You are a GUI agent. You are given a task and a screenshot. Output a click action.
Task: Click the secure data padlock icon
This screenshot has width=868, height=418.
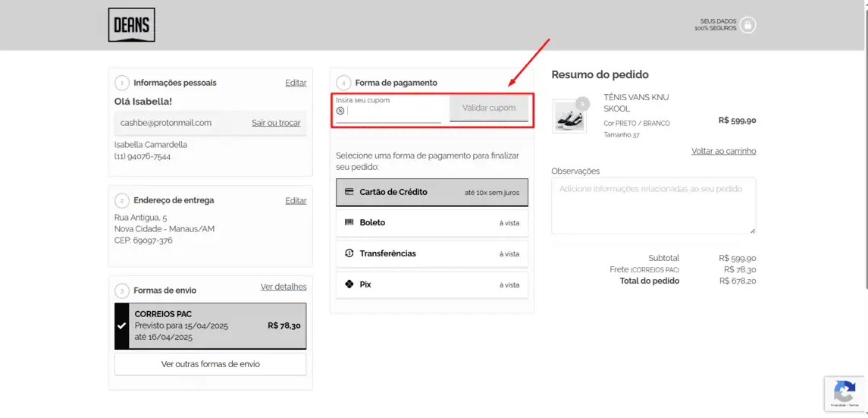click(x=748, y=25)
